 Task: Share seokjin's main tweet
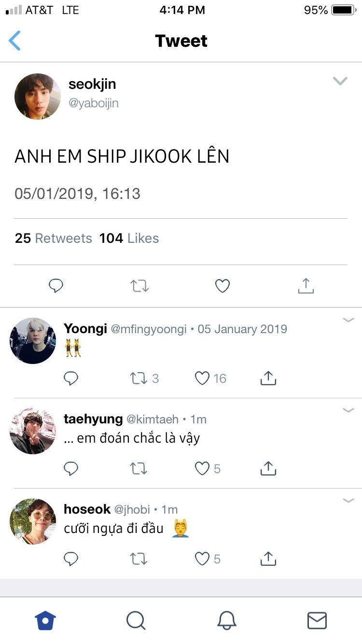click(x=306, y=285)
